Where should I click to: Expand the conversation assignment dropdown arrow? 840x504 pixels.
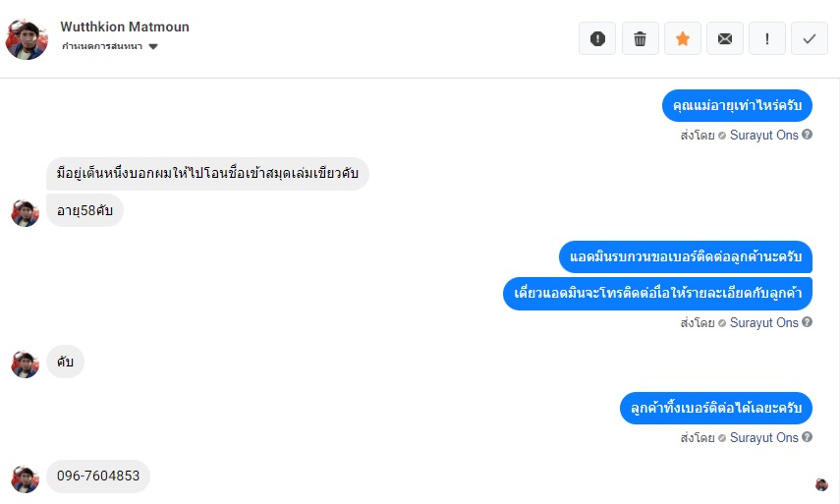tap(153, 46)
